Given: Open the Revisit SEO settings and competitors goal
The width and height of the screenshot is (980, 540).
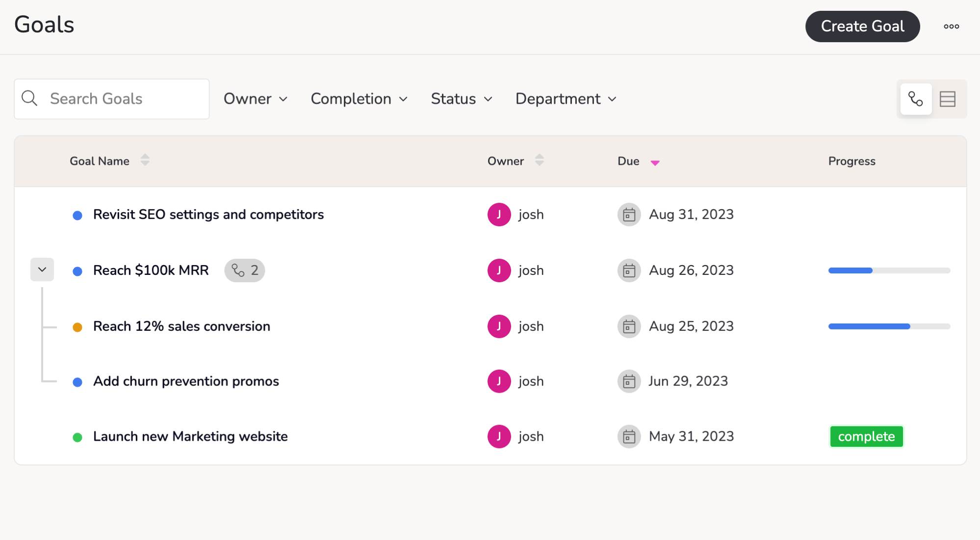Looking at the screenshot, I should tap(208, 215).
